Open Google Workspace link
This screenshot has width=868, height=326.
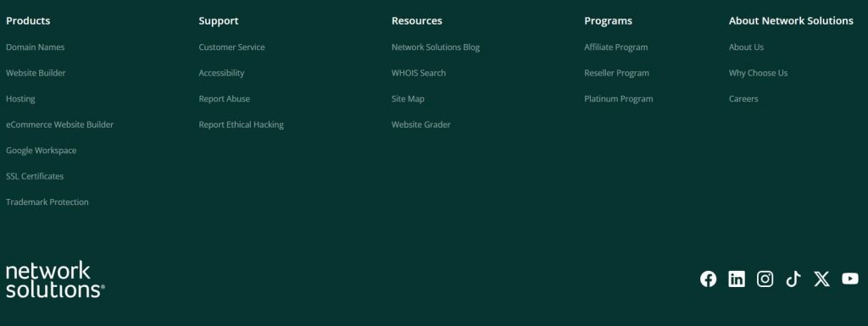coord(42,150)
